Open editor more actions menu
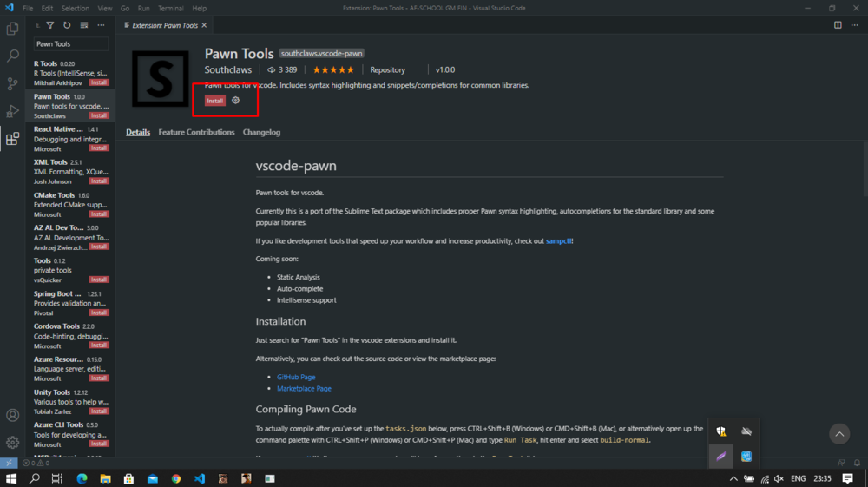This screenshot has height=487, width=868. pyautogui.click(x=855, y=25)
